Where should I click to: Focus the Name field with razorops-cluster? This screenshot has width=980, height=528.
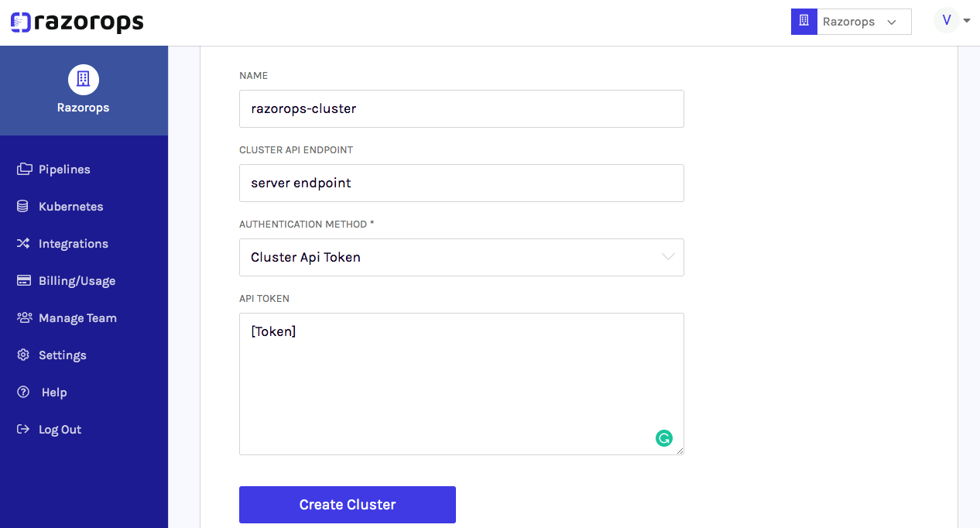[x=461, y=108]
